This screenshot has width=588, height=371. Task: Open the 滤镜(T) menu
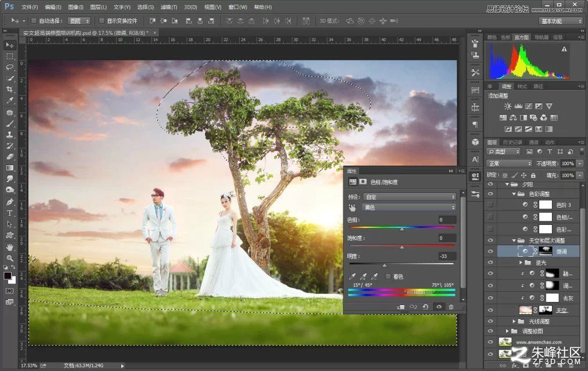168,7
